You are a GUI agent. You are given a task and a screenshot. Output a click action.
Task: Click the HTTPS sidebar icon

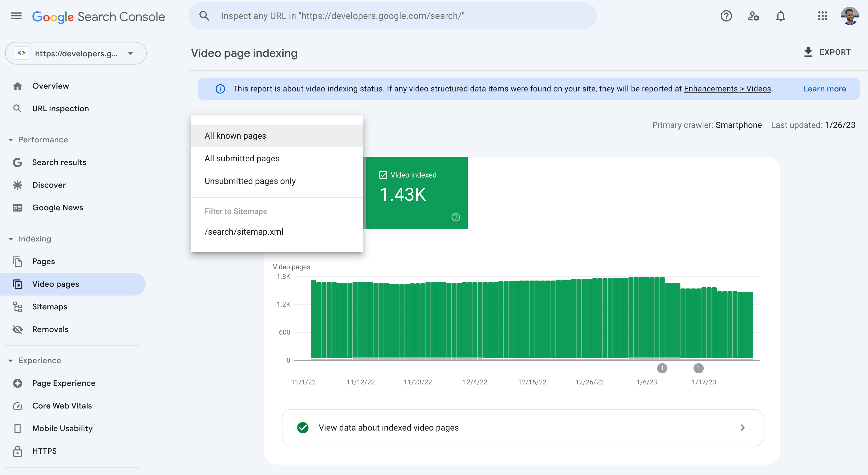(16, 450)
